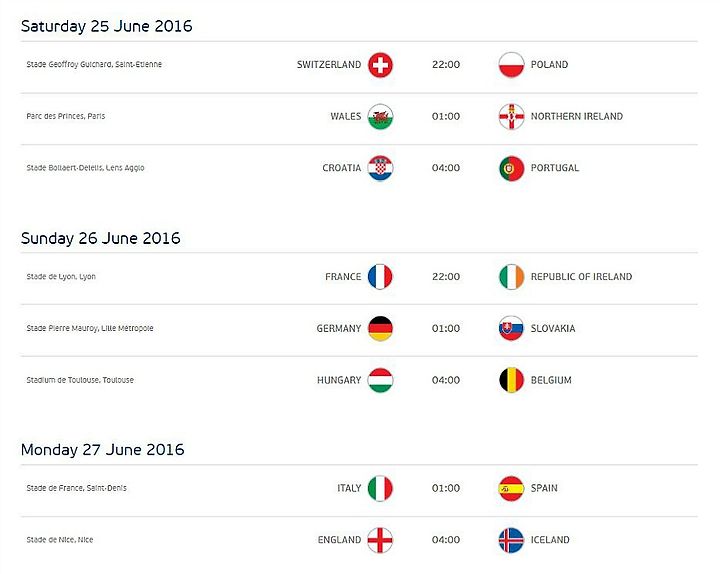Click the Iceland flag icon

tap(511, 540)
